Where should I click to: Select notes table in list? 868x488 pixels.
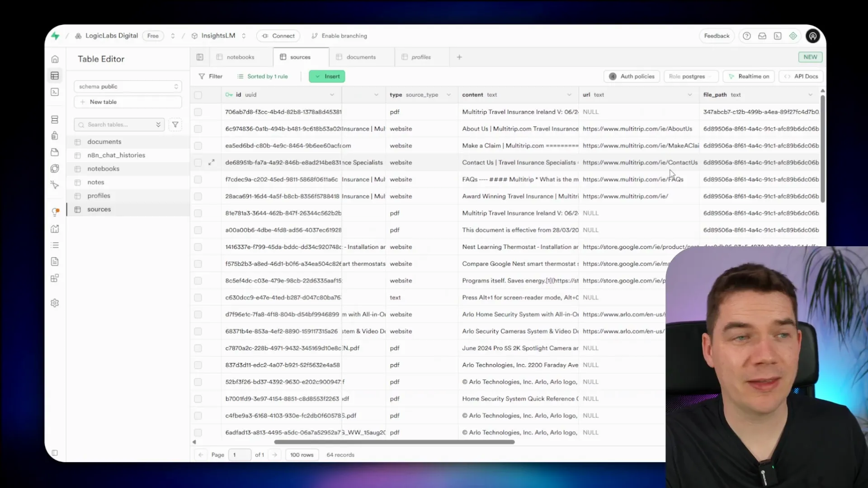pos(128,182)
